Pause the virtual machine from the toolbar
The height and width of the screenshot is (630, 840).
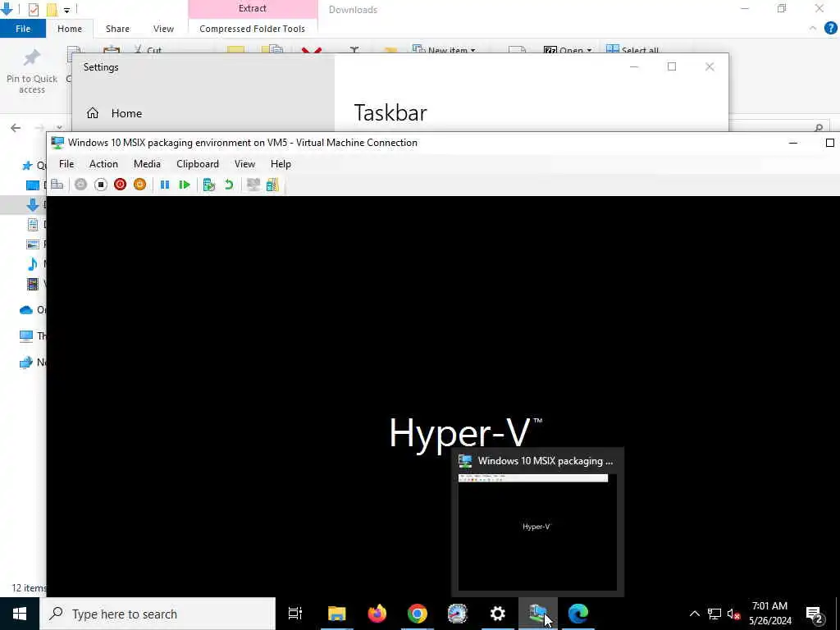[x=164, y=185]
